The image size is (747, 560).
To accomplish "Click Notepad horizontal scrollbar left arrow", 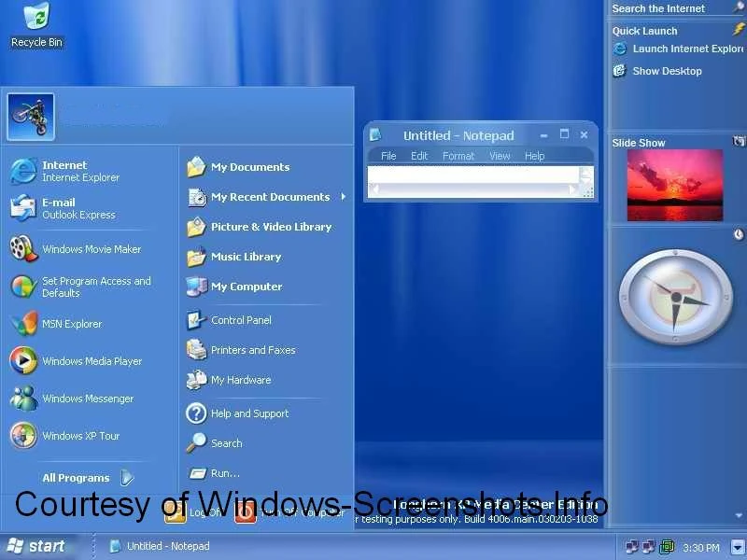I will point(375,190).
